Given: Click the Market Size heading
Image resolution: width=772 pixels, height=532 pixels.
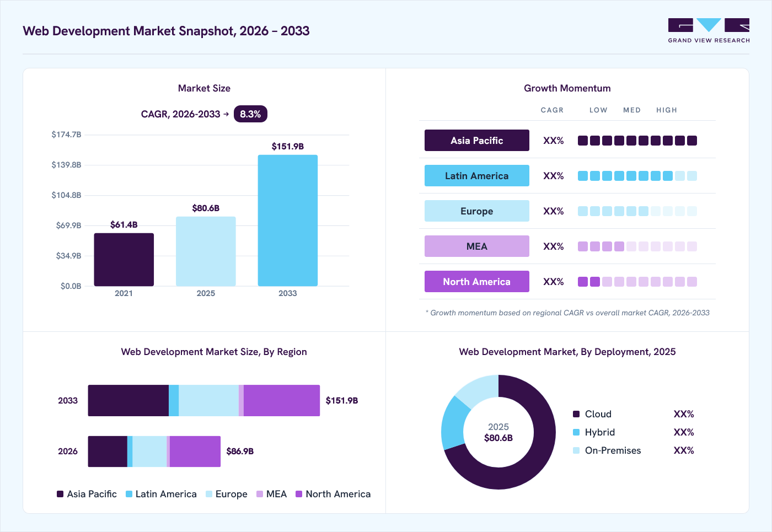Looking at the screenshot, I should [x=204, y=88].
